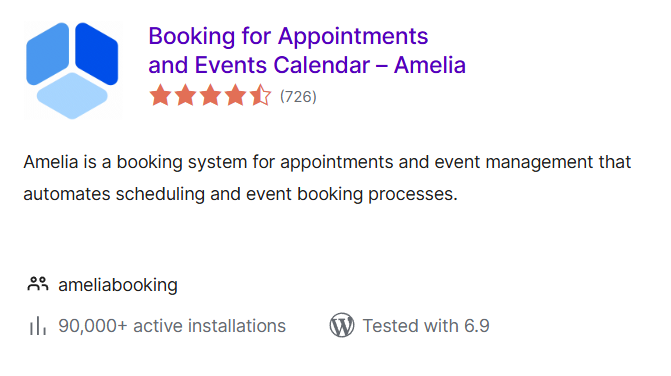Click the bar chart installations icon
This screenshot has width=671, height=376.
[38, 326]
